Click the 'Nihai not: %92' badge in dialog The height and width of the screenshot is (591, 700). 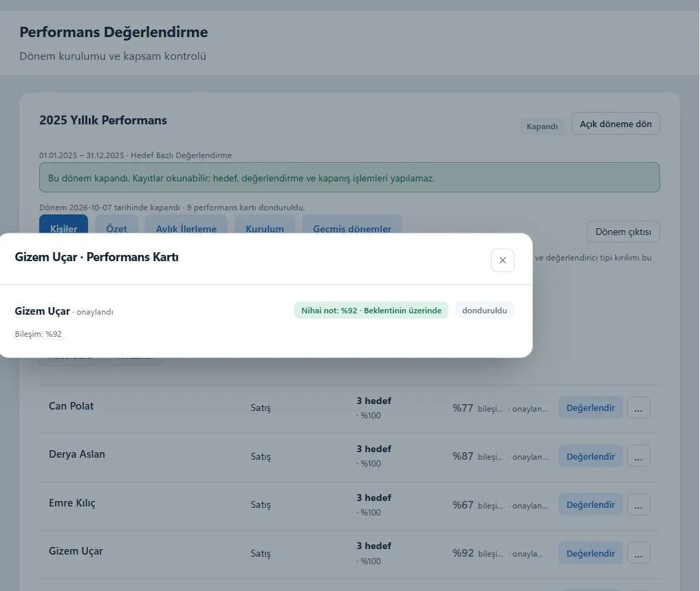[371, 311]
